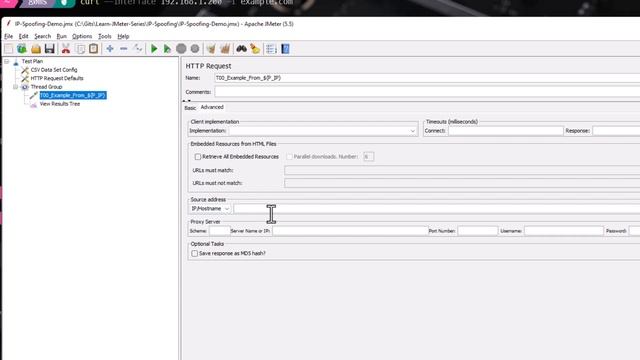Click the View Results Tree listener icon
640x360 pixels.
33,104
